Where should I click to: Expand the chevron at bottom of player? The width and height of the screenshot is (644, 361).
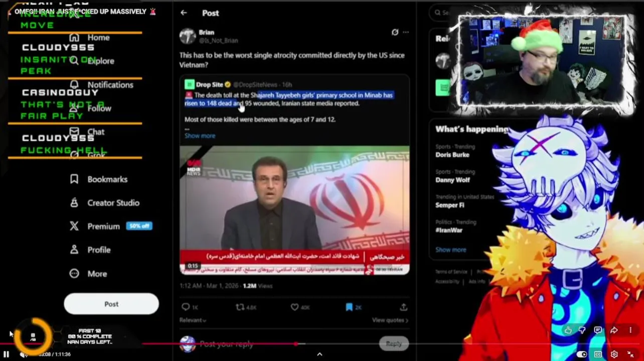(x=319, y=354)
